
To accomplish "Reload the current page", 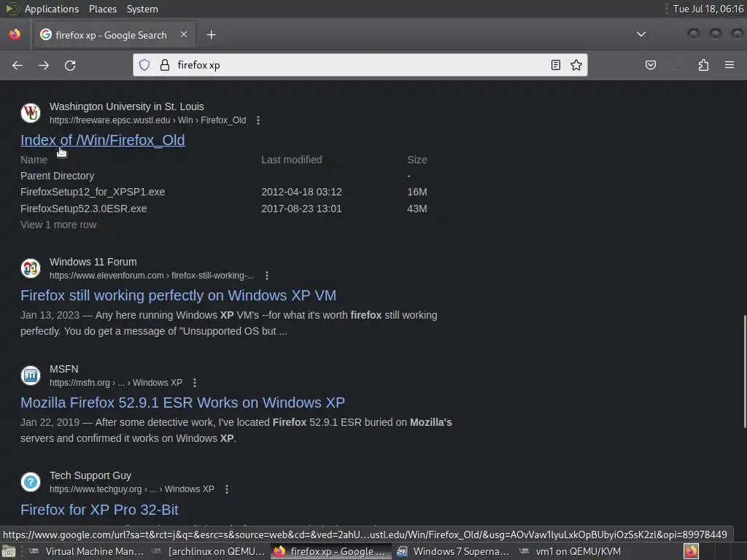I will (70, 65).
